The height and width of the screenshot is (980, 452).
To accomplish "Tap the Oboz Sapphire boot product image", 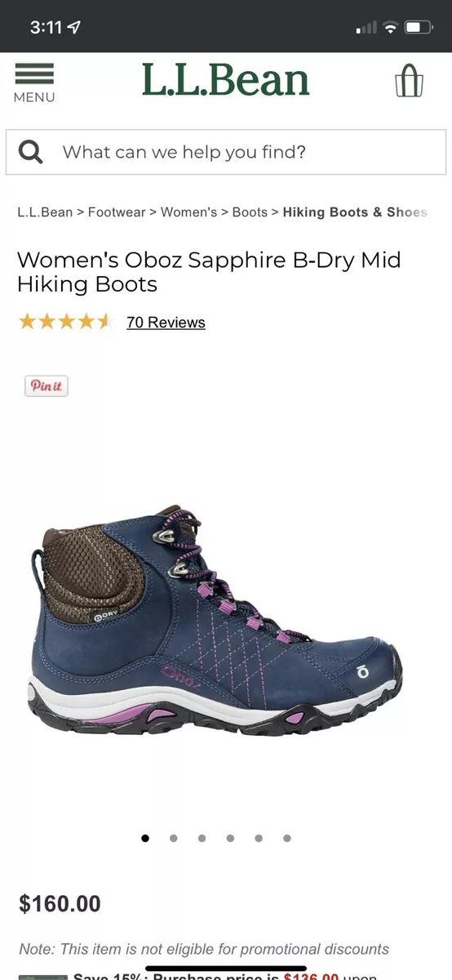I will click(x=215, y=621).
